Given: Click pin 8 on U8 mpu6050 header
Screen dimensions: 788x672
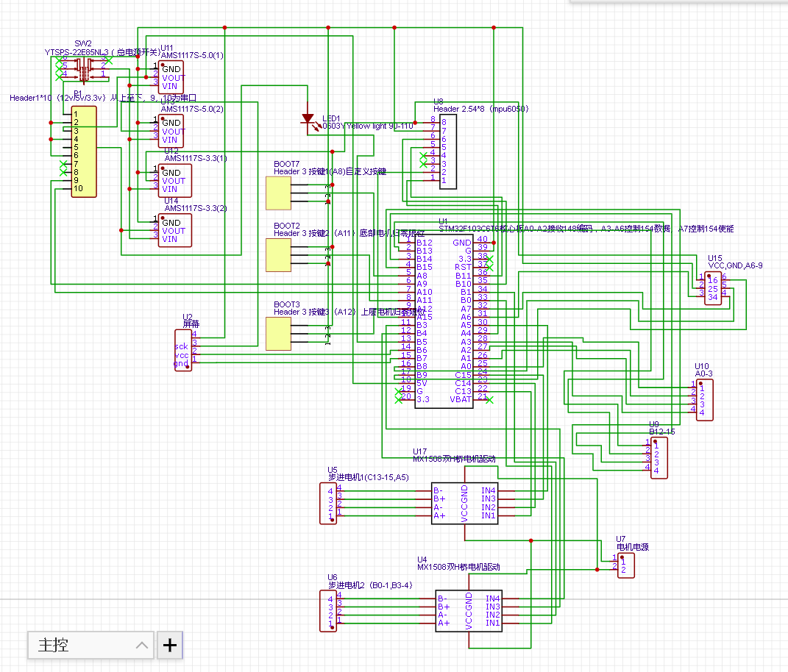Looking at the screenshot, I should click(444, 122).
